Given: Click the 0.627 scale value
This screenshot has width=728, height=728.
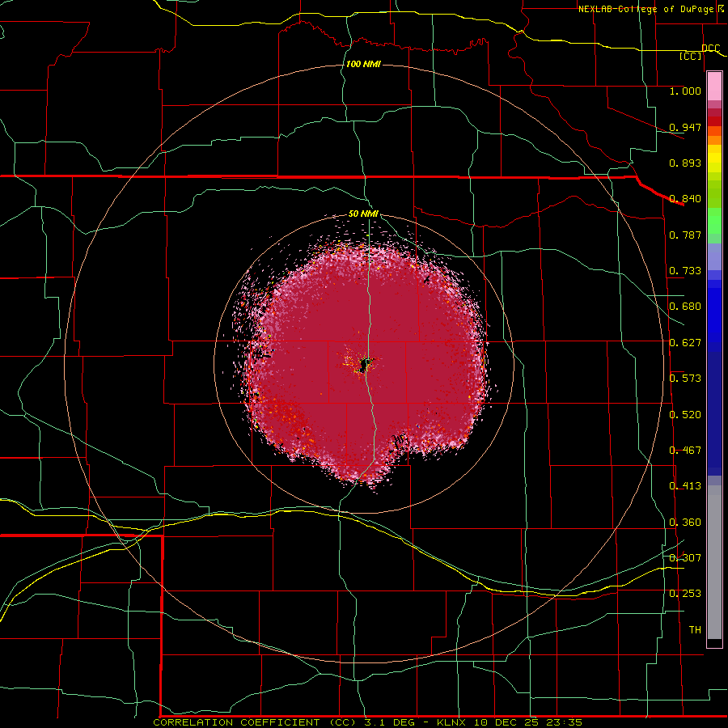Looking at the screenshot, I should (x=685, y=343).
